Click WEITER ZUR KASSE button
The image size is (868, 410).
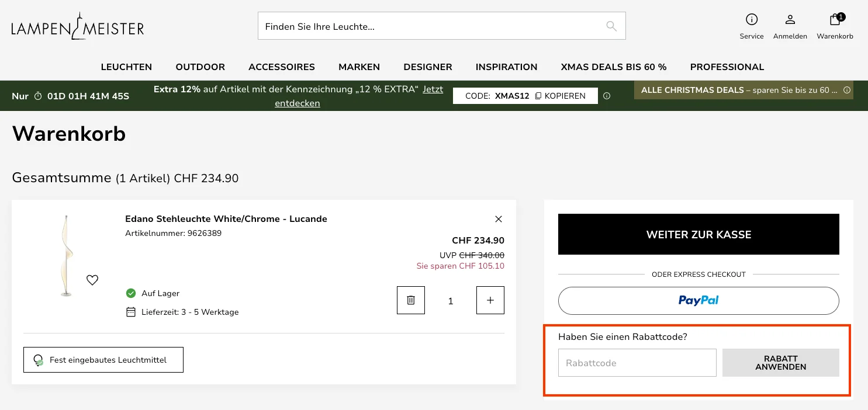pos(698,234)
